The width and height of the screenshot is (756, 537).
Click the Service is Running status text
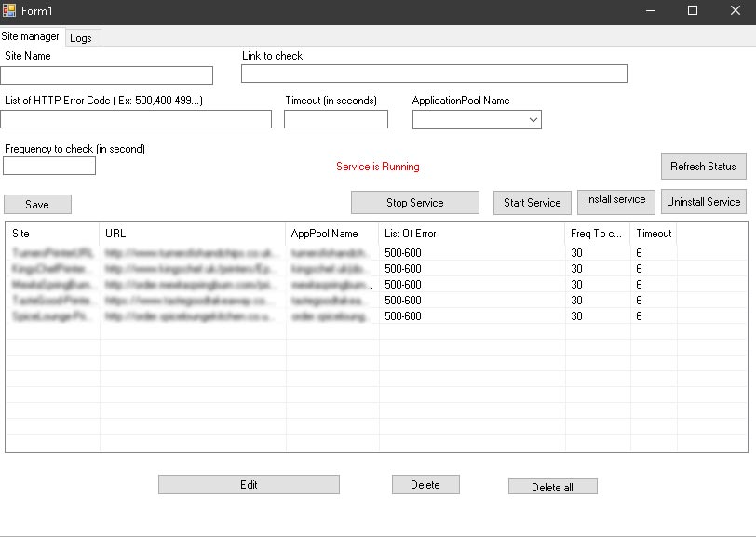click(377, 167)
